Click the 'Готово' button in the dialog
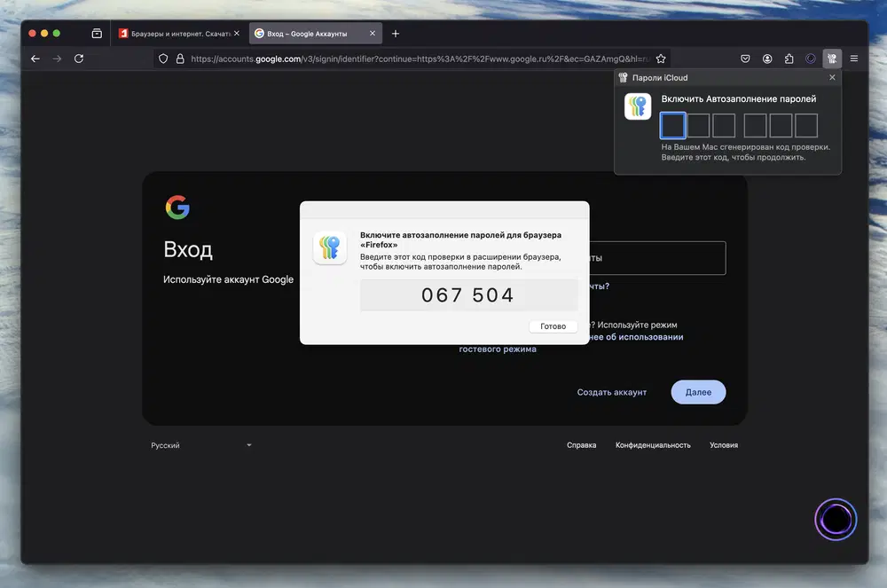 pos(553,326)
